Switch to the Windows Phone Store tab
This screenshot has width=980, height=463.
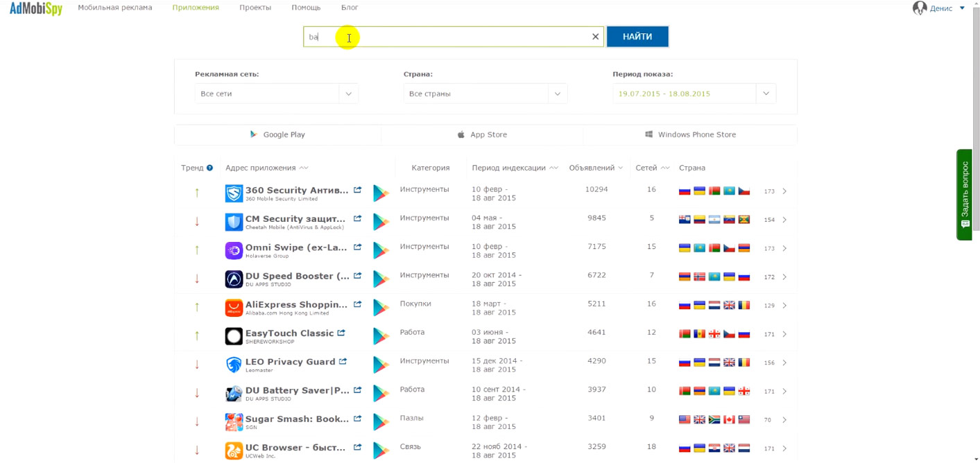click(690, 134)
